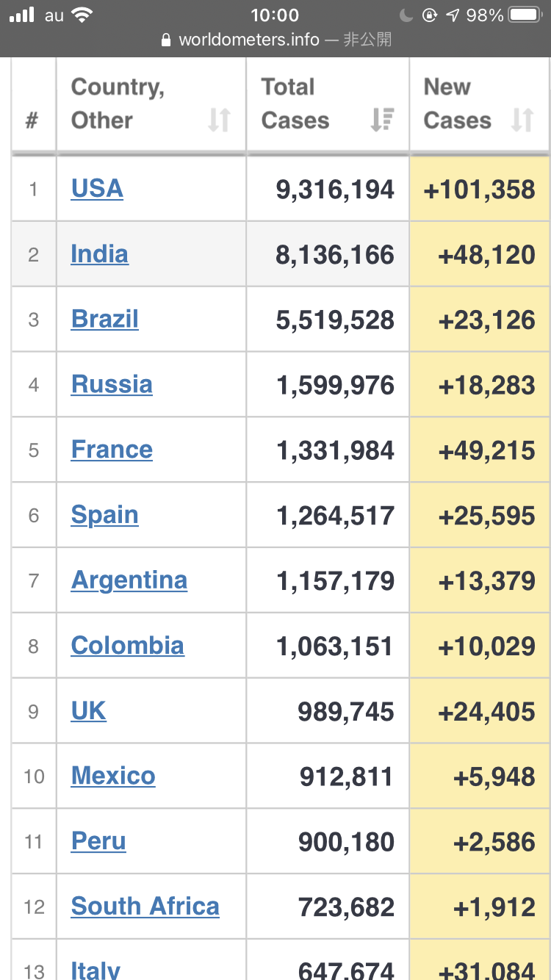This screenshot has height=980, width=551.
Task: Tap the location arrow status icon
Action: click(453, 15)
